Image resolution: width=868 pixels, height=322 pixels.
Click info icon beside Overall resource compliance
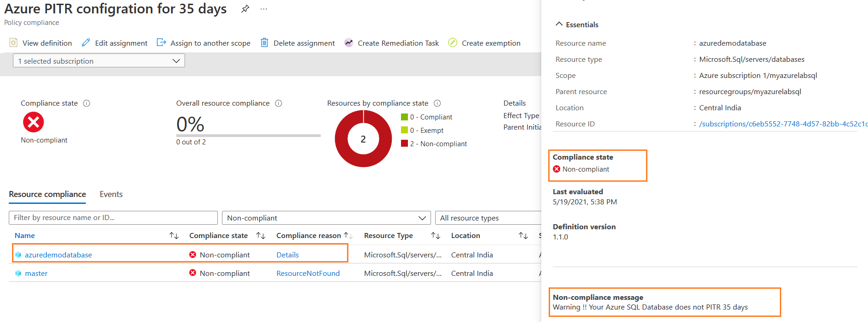click(278, 103)
